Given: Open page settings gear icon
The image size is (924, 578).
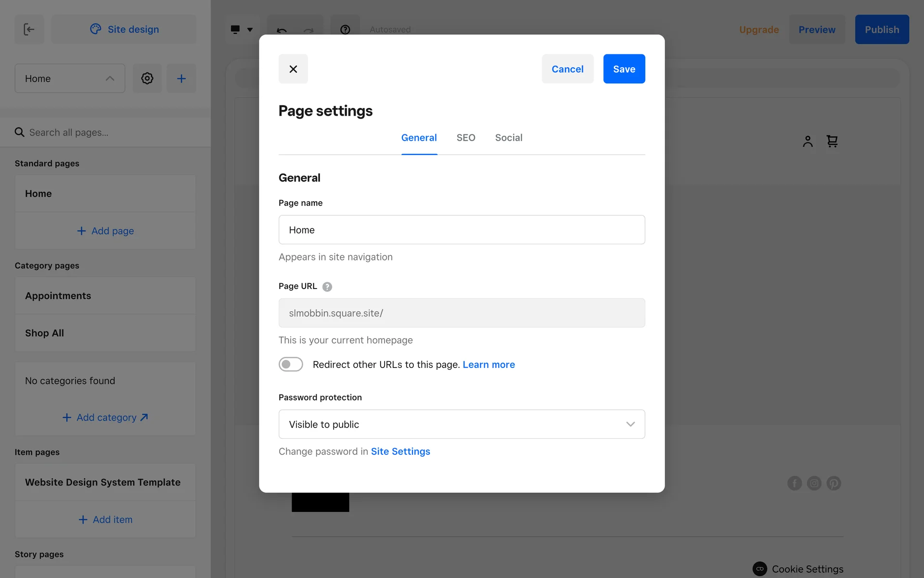Looking at the screenshot, I should tap(147, 79).
